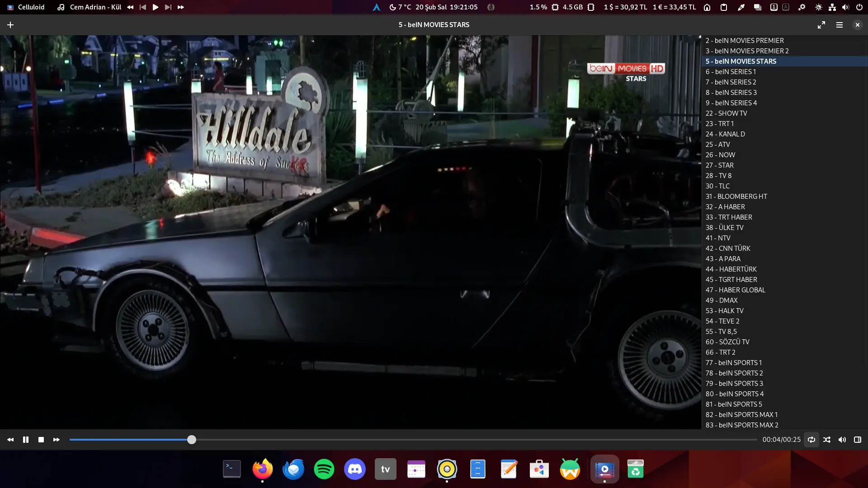
Task: Select channel 24 - KANAL D
Action: pyautogui.click(x=785, y=134)
